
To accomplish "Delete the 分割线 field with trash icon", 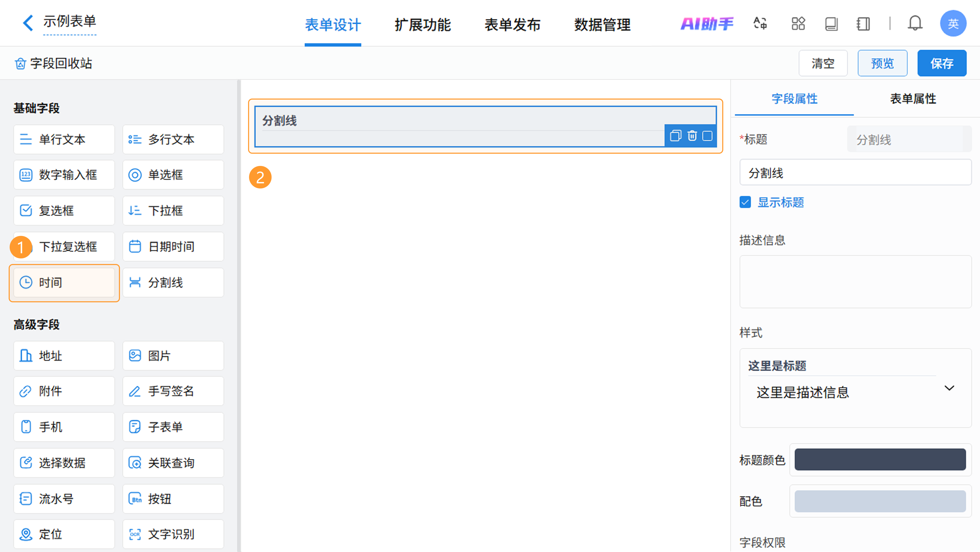I will pyautogui.click(x=692, y=136).
